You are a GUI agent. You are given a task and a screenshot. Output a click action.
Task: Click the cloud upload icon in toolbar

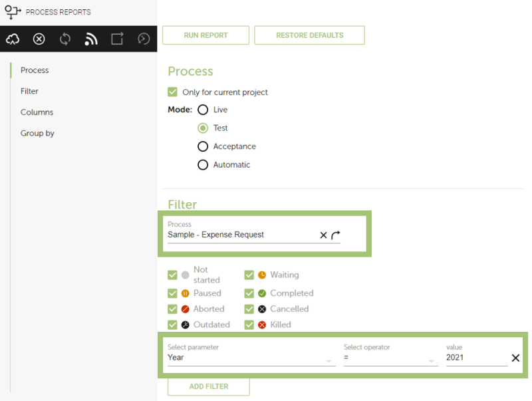click(x=13, y=39)
